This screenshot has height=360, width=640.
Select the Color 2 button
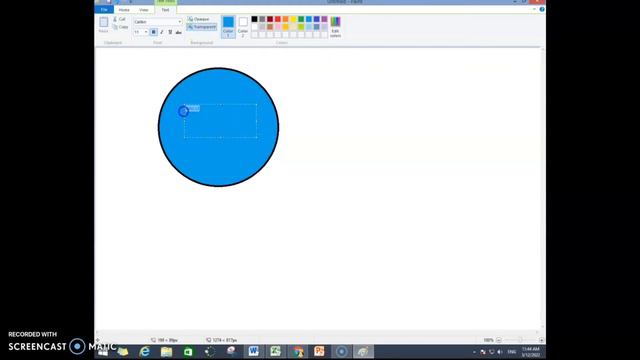[x=243, y=27]
